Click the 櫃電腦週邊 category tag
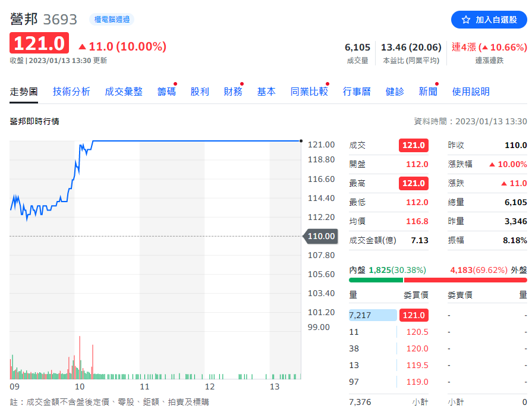The height and width of the screenshot is (418, 532). 112,20
